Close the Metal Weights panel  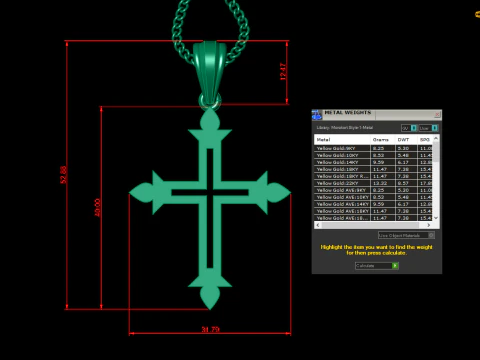pyautogui.click(x=437, y=115)
